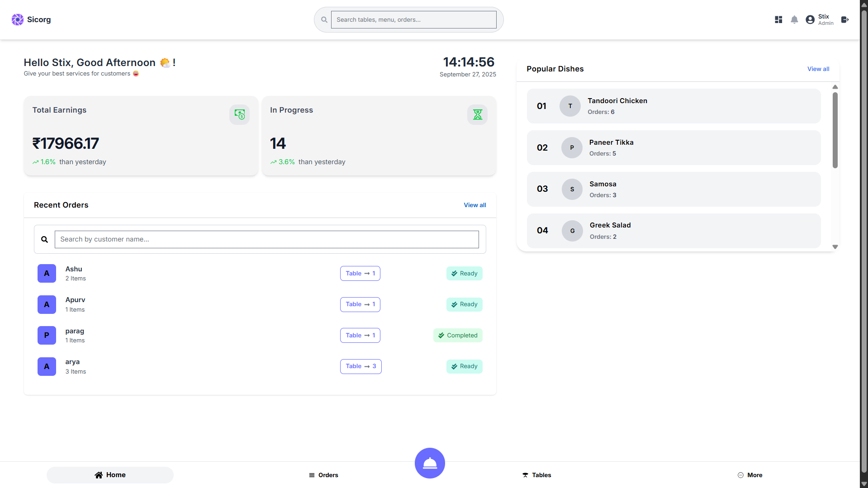Switch to the Tables tab
868x488 pixels.
(536, 475)
